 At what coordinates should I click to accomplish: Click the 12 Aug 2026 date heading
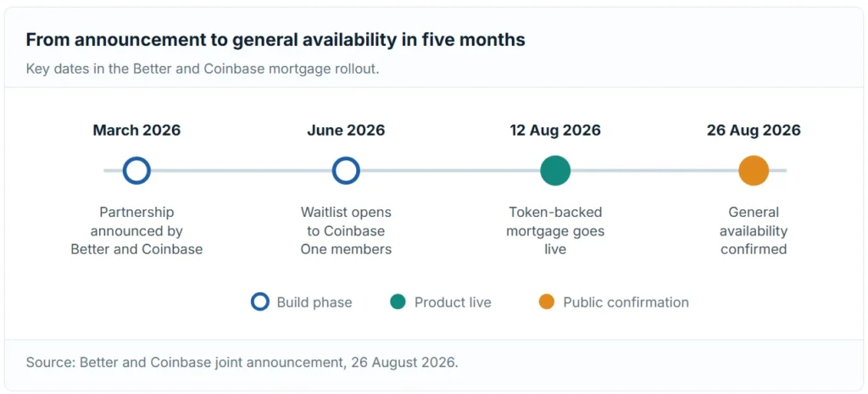[x=555, y=130]
